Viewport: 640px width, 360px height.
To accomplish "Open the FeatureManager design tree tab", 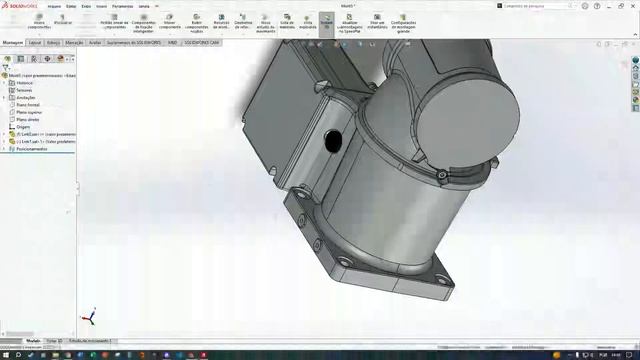I will [x=7, y=59].
